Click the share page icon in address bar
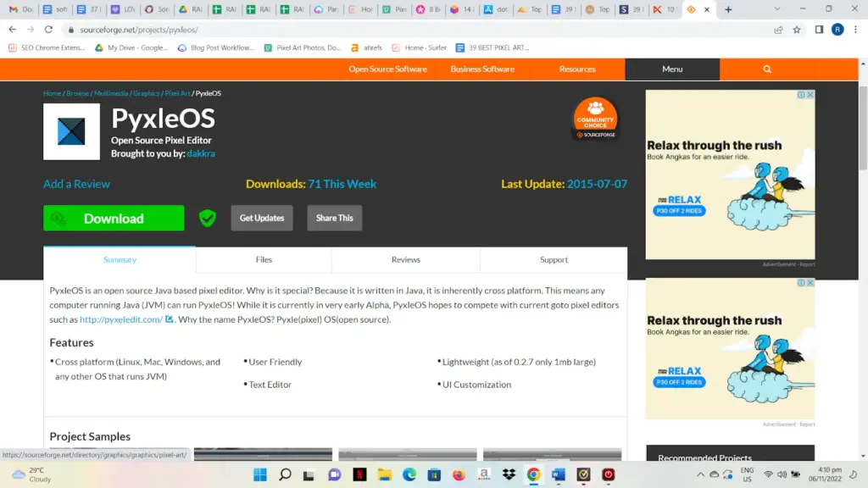 pos(778,30)
